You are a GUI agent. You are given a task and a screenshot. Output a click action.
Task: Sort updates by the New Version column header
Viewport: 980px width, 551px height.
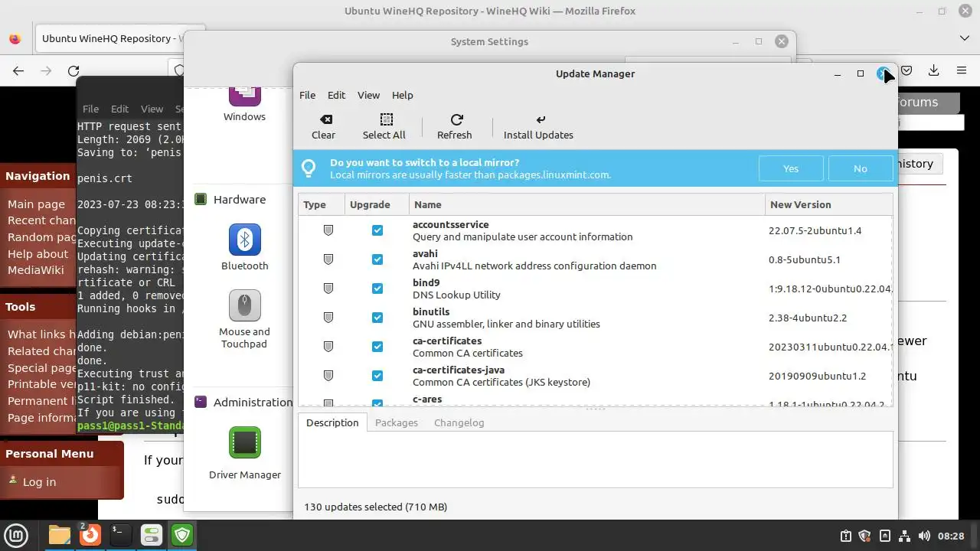[x=828, y=204]
